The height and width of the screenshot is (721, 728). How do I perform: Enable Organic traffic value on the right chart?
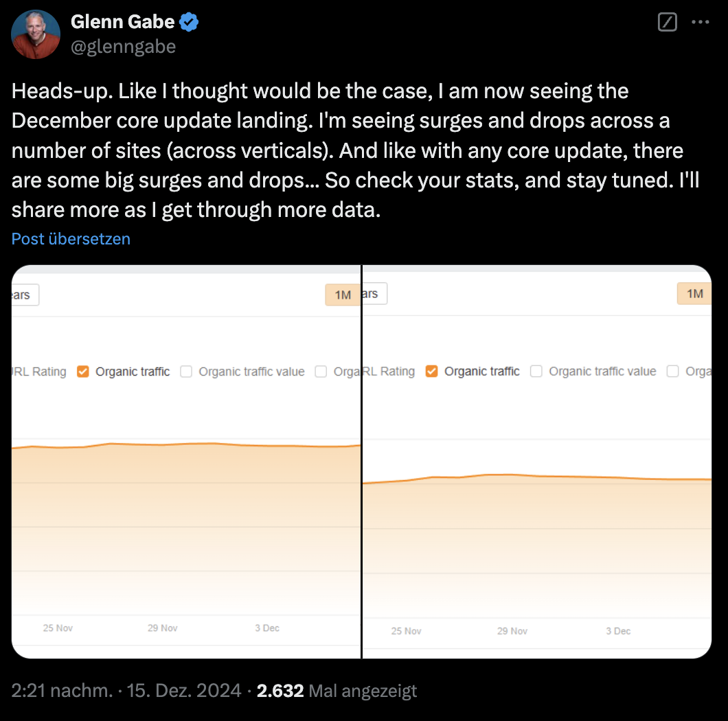536,371
